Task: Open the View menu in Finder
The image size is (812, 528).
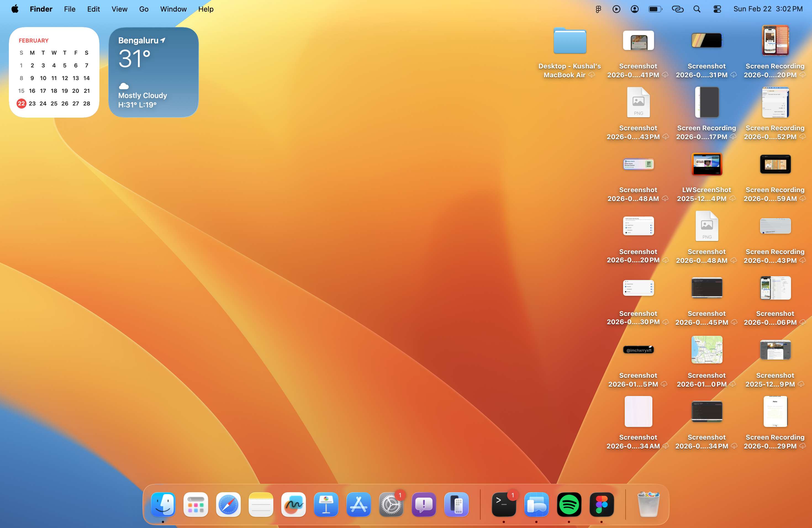Action: coord(119,9)
